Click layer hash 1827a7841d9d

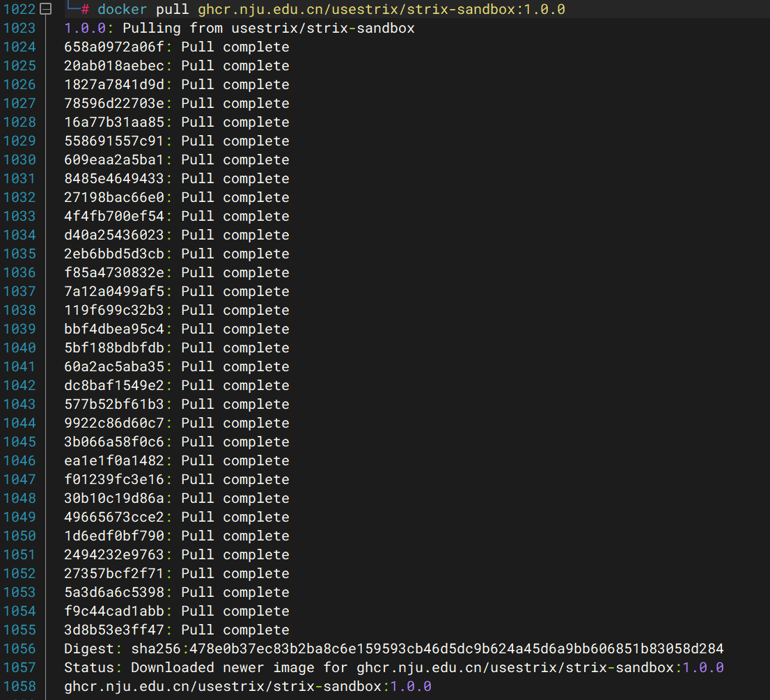[114, 84]
